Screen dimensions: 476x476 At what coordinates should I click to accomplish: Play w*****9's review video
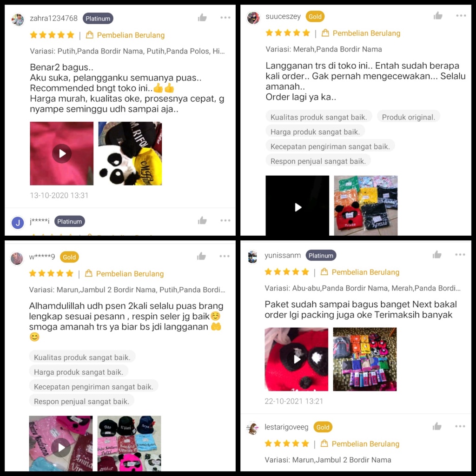[61, 443]
